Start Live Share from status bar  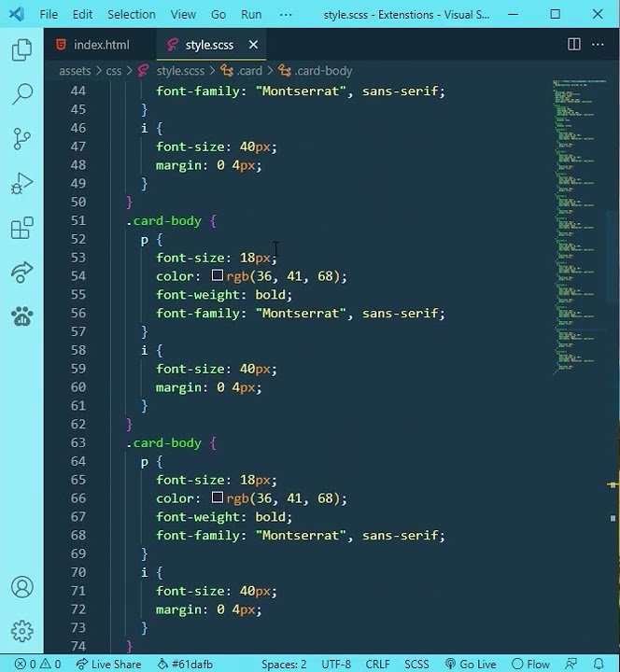click(x=108, y=664)
